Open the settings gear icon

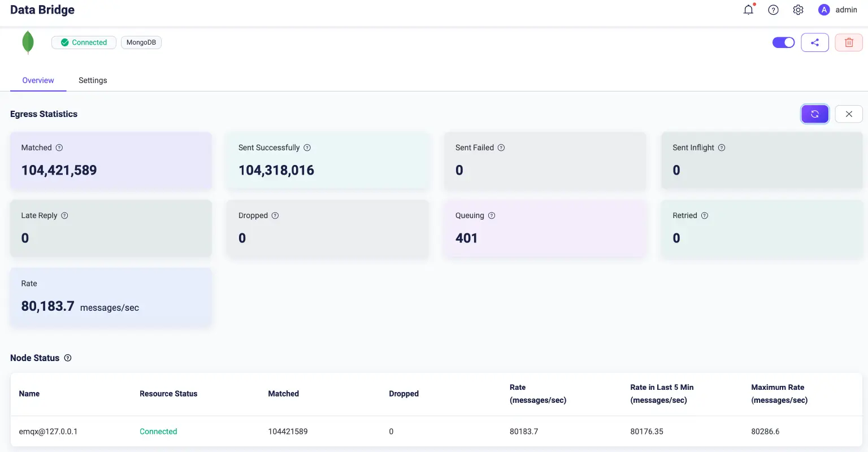pos(798,10)
